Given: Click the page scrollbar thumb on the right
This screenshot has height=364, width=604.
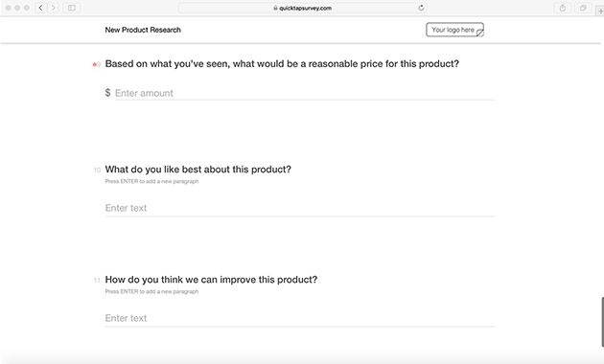Looking at the screenshot, I should pos(602,322).
